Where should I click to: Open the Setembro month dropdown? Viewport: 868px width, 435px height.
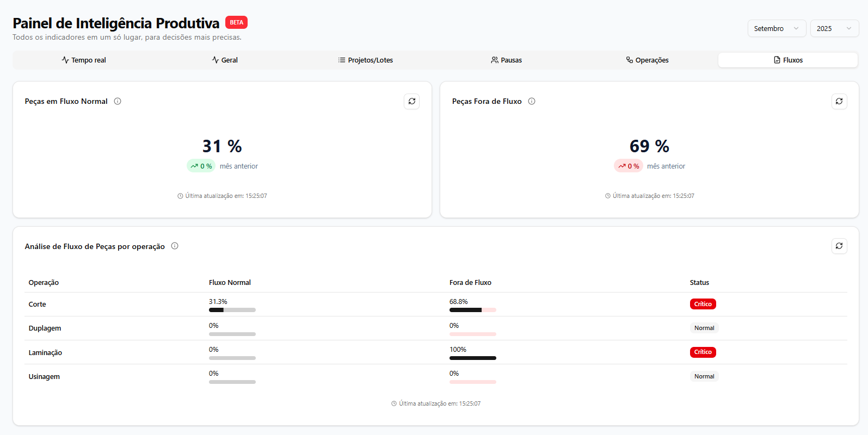tap(776, 28)
